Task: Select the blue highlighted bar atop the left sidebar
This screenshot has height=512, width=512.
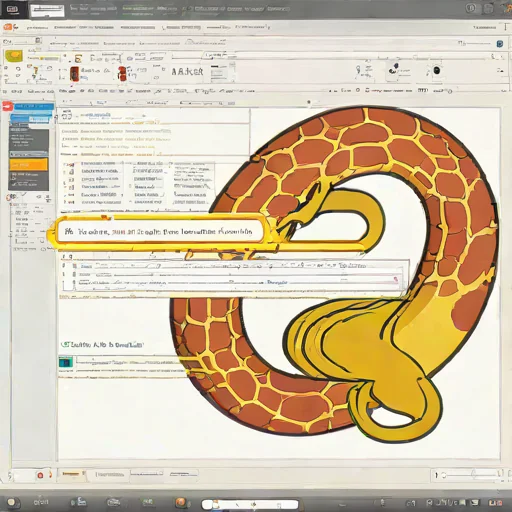Action: click(x=33, y=106)
